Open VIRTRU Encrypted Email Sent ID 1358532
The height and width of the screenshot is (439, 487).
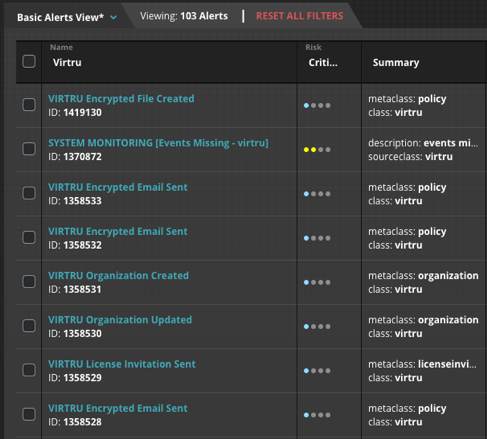pos(118,231)
